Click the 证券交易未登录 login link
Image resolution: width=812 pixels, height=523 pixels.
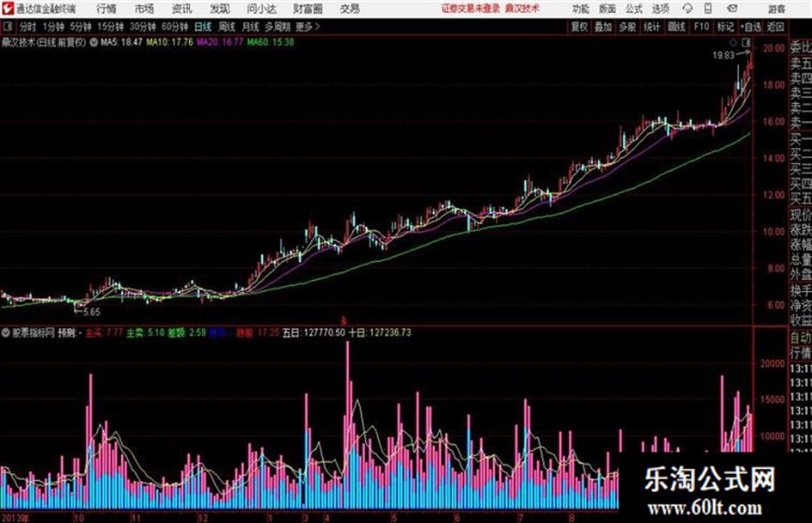click(x=470, y=9)
